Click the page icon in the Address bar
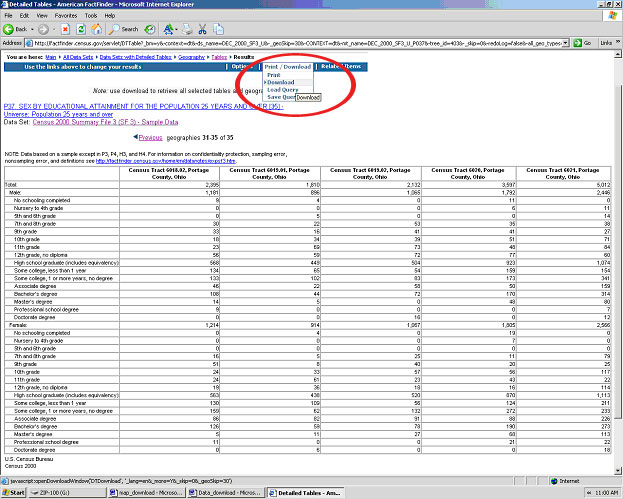 pos(29,43)
